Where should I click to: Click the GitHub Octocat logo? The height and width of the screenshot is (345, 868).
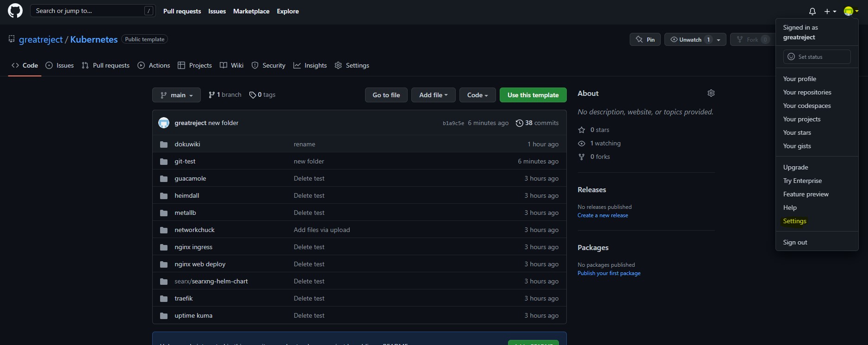15,11
